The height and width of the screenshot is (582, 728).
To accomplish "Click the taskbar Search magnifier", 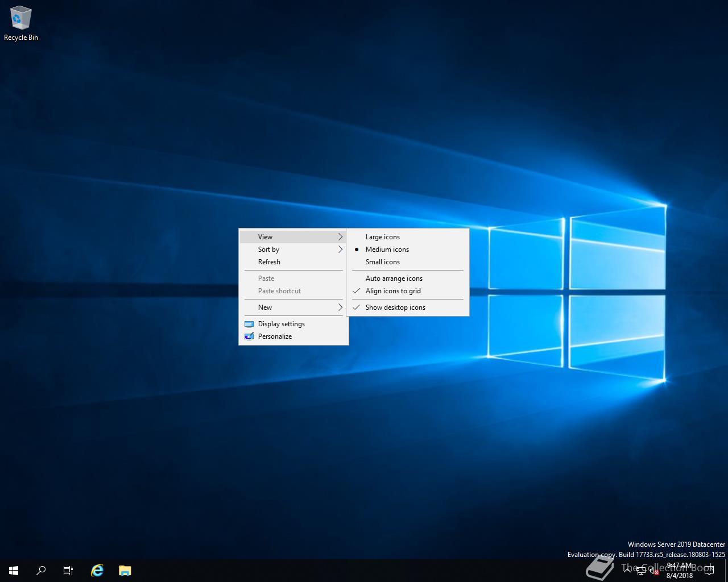I will pyautogui.click(x=41, y=571).
